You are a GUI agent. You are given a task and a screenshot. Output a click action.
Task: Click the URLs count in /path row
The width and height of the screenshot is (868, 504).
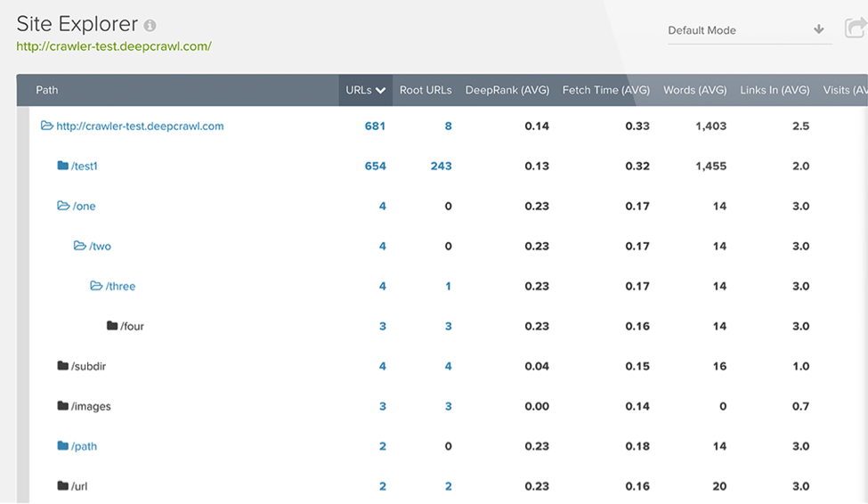click(x=383, y=446)
